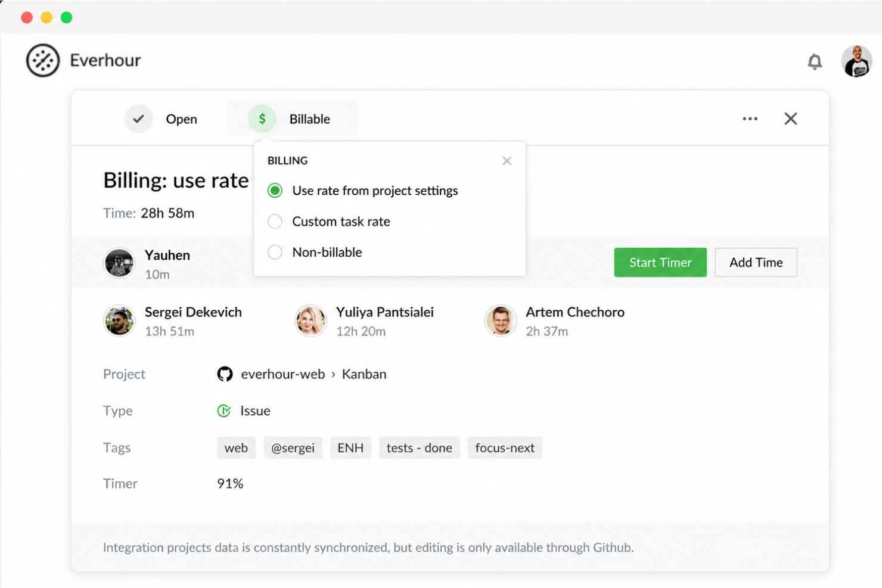Click the name Artem Chechoro

(x=575, y=312)
